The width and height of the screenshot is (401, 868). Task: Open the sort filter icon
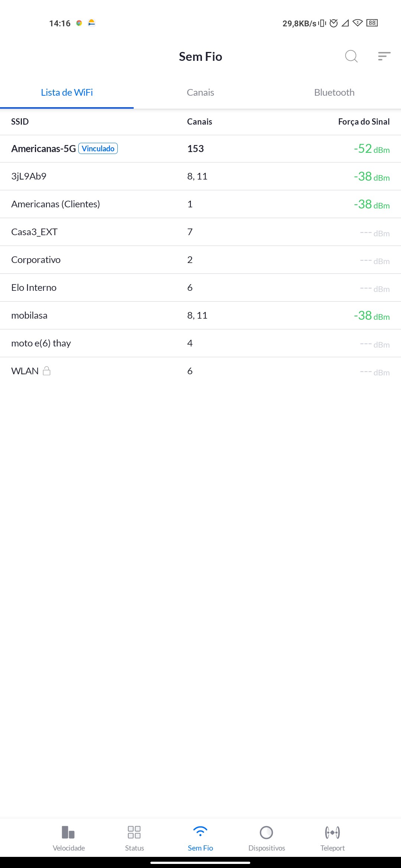click(384, 56)
